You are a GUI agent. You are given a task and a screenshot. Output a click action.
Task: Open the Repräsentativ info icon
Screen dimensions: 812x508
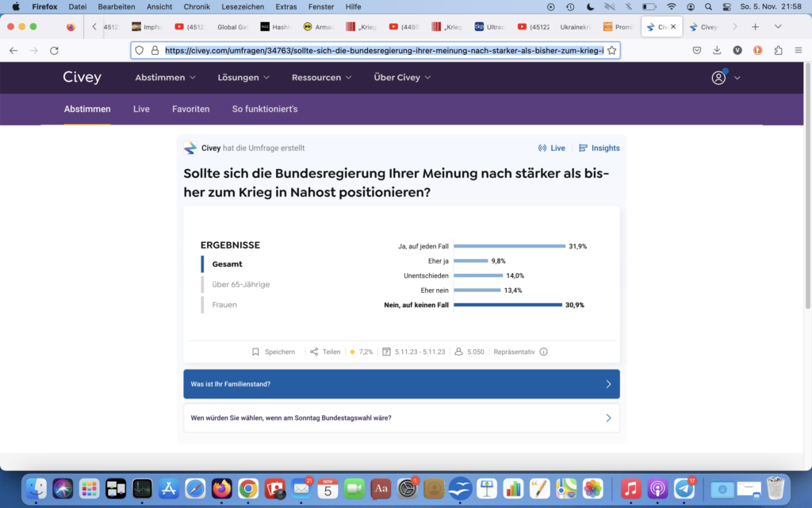click(x=543, y=352)
